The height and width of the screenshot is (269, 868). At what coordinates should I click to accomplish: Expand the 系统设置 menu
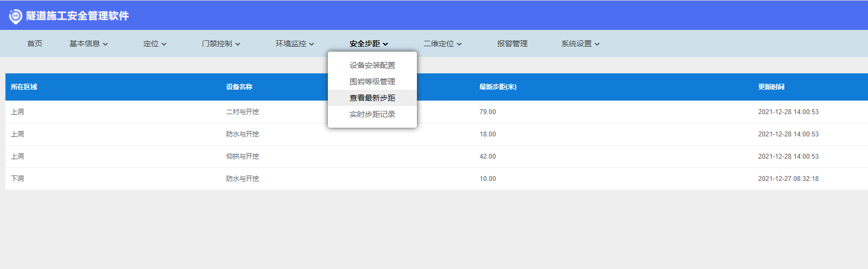(x=580, y=43)
